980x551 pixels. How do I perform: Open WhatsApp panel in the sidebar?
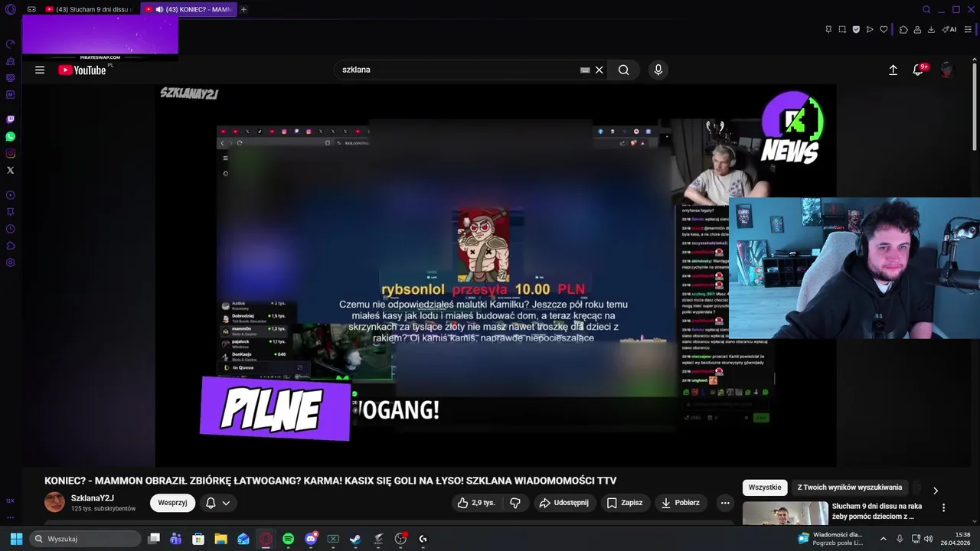pyautogui.click(x=10, y=136)
